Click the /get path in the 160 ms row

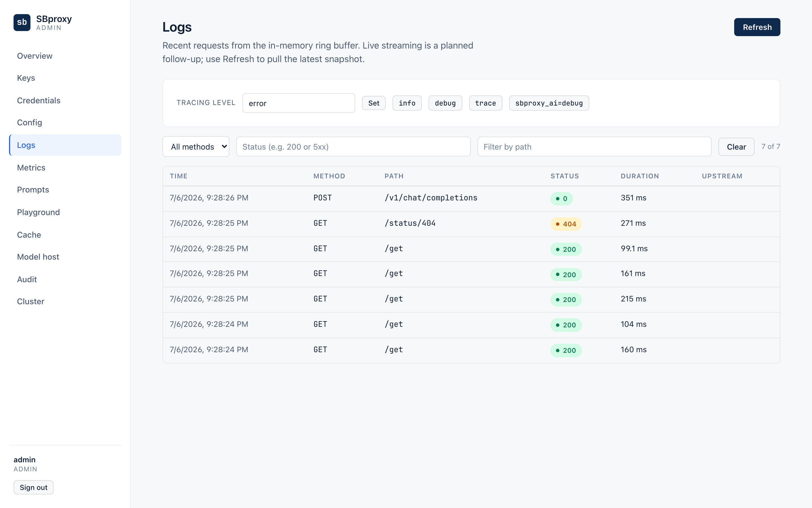(x=394, y=349)
